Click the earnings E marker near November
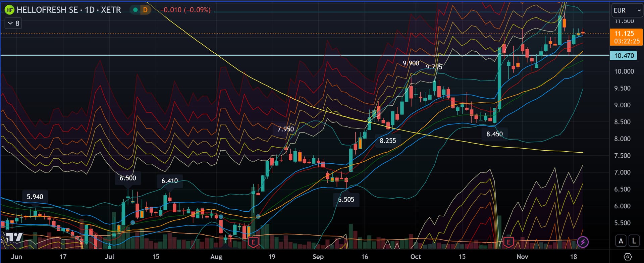This screenshot has height=263, width=644. [x=508, y=242]
